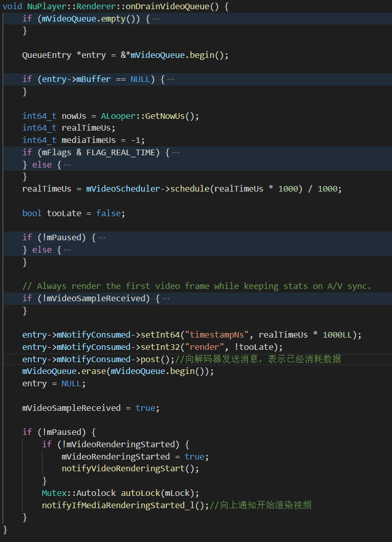Click 'setInt64' method name

click(x=160, y=335)
